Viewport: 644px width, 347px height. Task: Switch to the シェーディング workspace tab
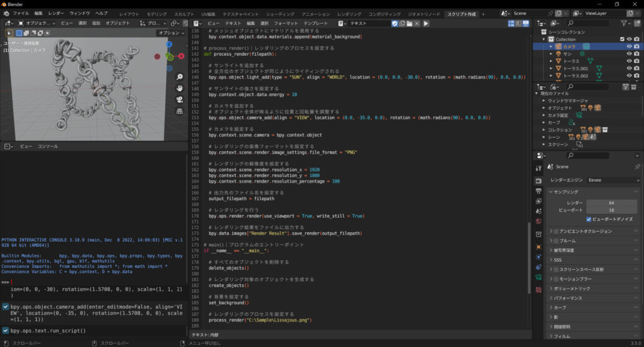coord(280,14)
